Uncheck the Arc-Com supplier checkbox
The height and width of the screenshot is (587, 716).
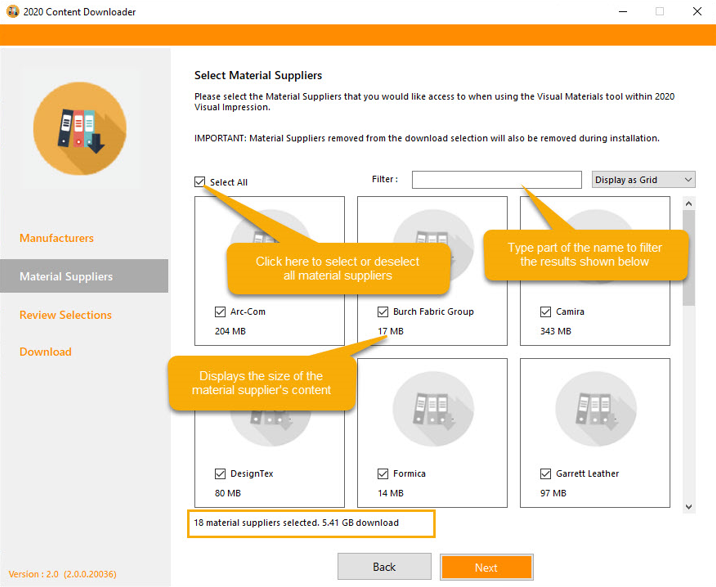(220, 312)
